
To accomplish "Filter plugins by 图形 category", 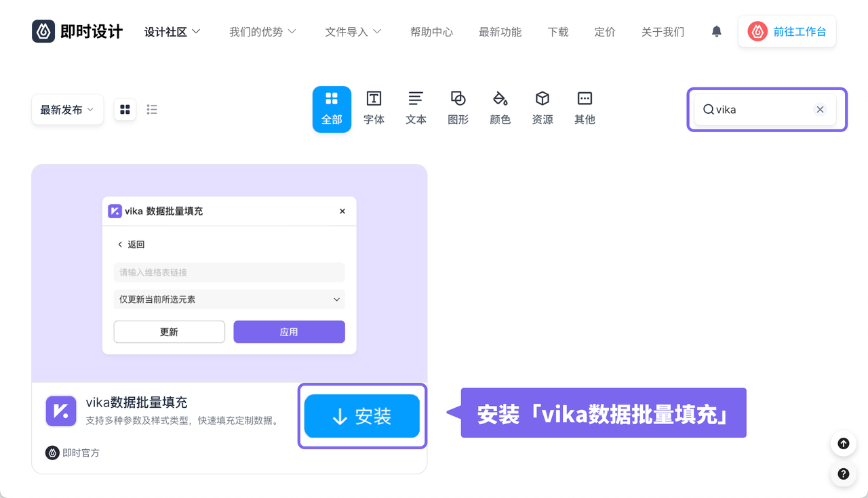I will pos(458,108).
